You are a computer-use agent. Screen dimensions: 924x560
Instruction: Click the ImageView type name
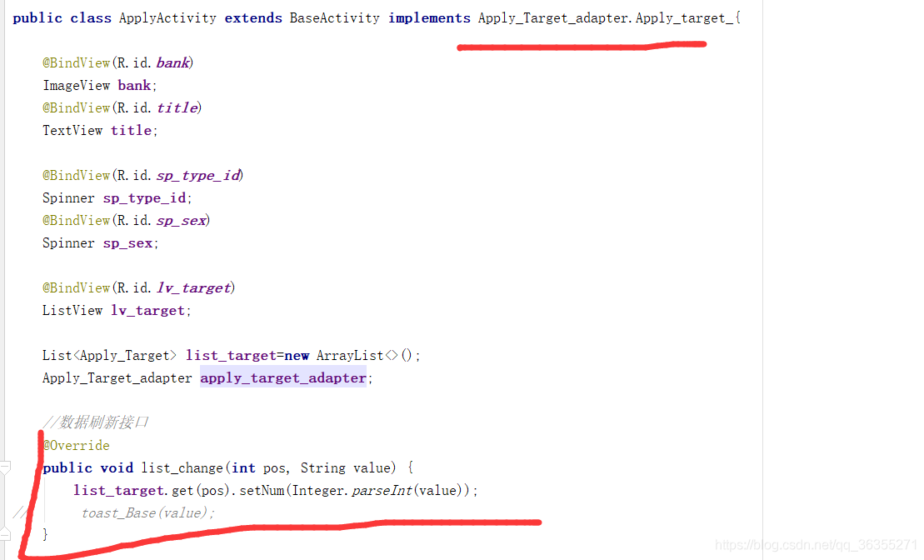tap(76, 86)
